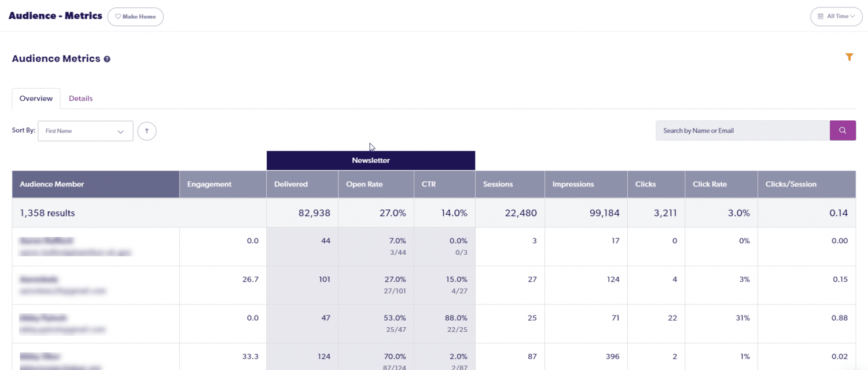This screenshot has width=868, height=370.
Task: Click the Make Home button
Action: [x=135, y=16]
